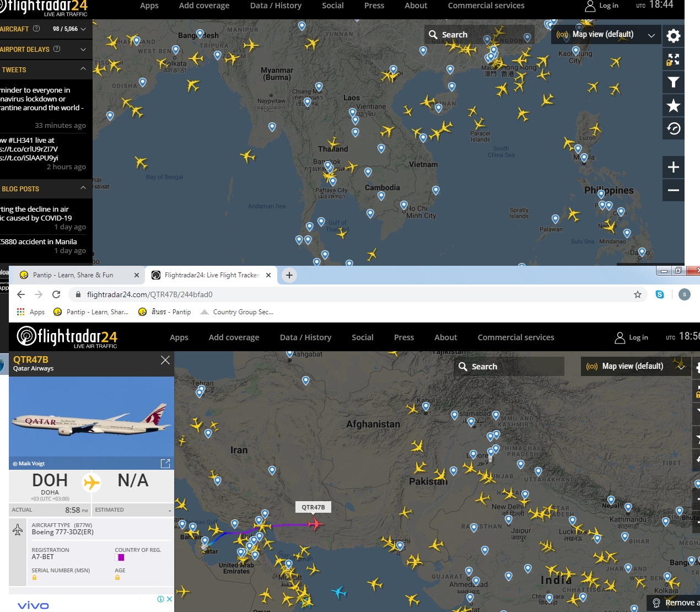Click the Search magnifier in top map

[x=433, y=35]
